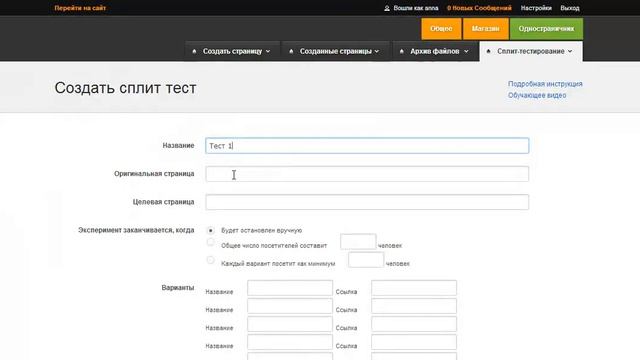
Task: Click the icon before "Сплит-тестирование"
Action: click(489, 51)
